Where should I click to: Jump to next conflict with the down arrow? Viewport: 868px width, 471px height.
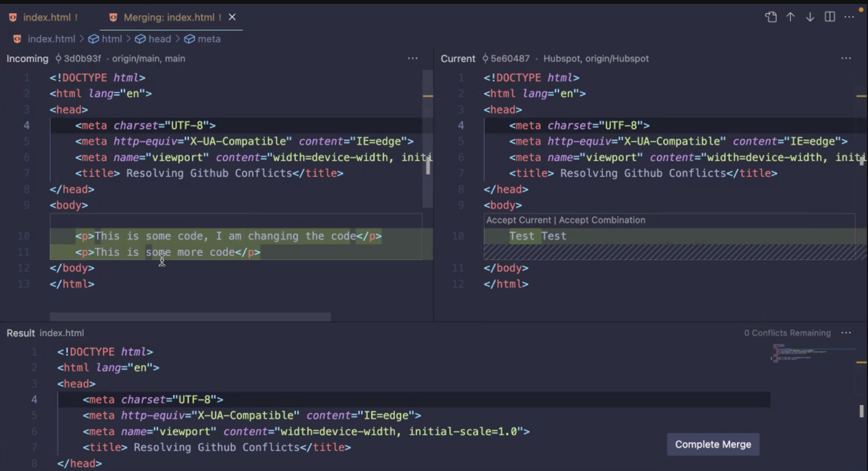coord(810,17)
